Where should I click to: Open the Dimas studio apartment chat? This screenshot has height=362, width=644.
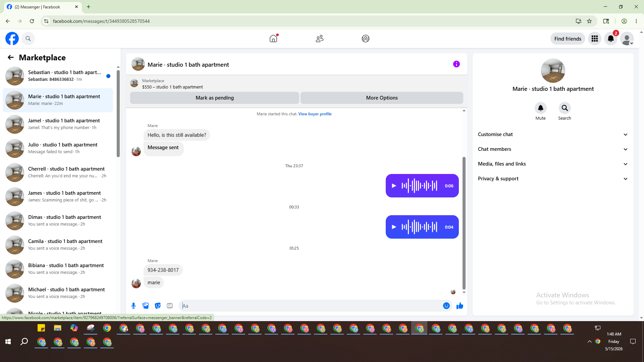coord(58,221)
